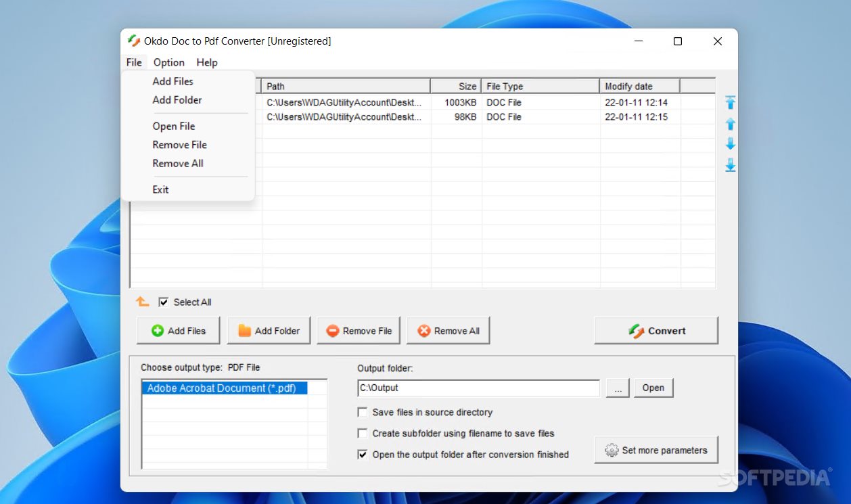
Task: Click the 22-01-11 12:15 date cell
Action: [x=636, y=117]
